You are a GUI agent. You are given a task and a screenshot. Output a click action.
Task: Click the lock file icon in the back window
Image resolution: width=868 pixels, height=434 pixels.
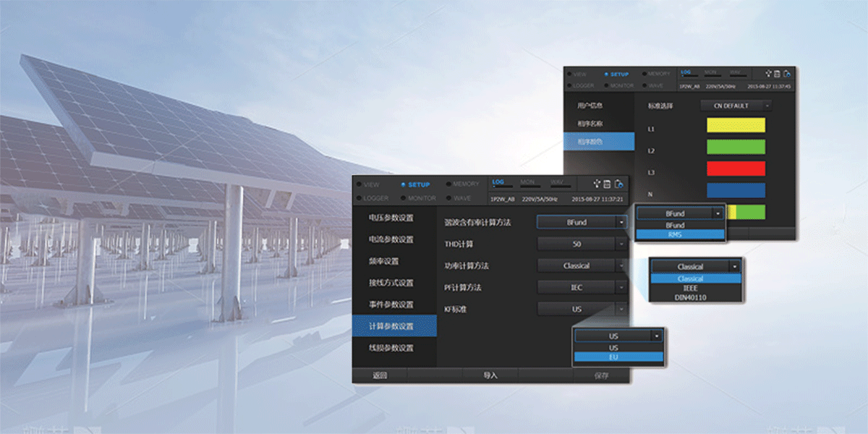coord(788,74)
